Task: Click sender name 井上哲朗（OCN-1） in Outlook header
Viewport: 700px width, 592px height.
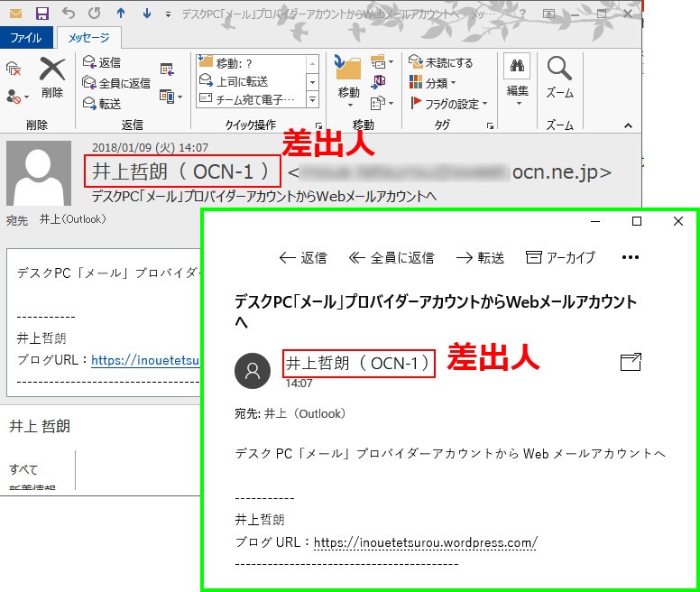Action: tap(182, 171)
